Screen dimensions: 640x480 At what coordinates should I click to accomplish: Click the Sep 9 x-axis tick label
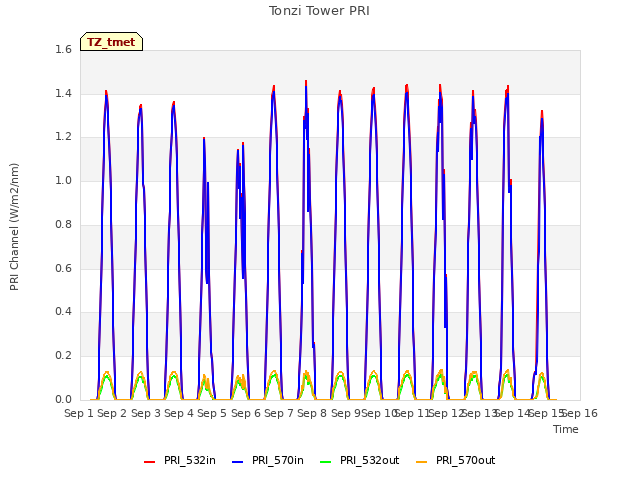[345, 413]
